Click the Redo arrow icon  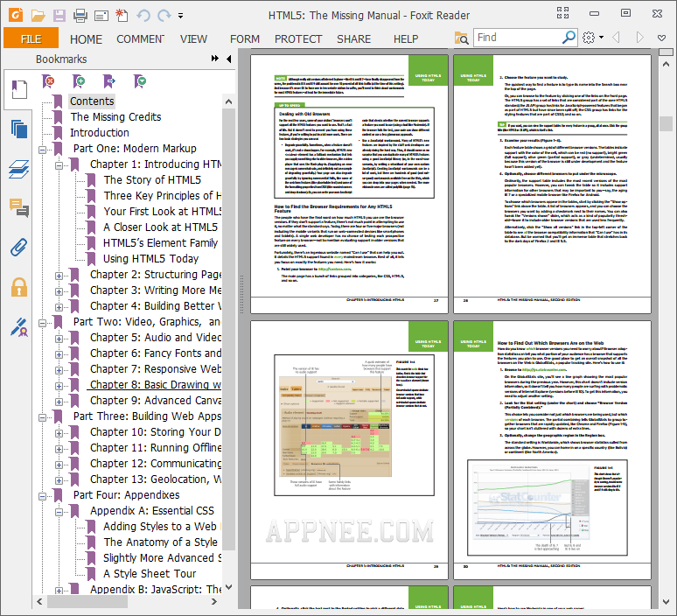pyautogui.click(x=164, y=16)
